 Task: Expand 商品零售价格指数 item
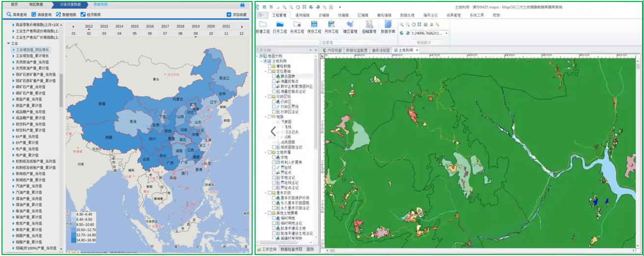point(13,25)
